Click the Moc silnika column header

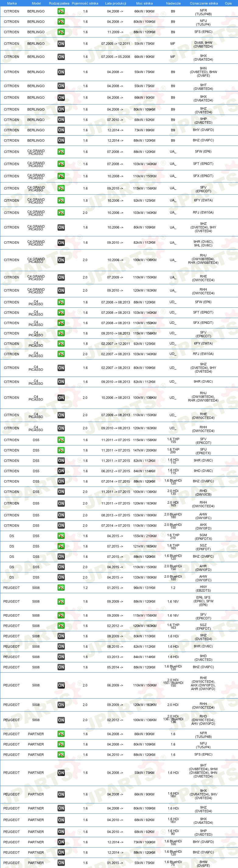coord(145,3)
